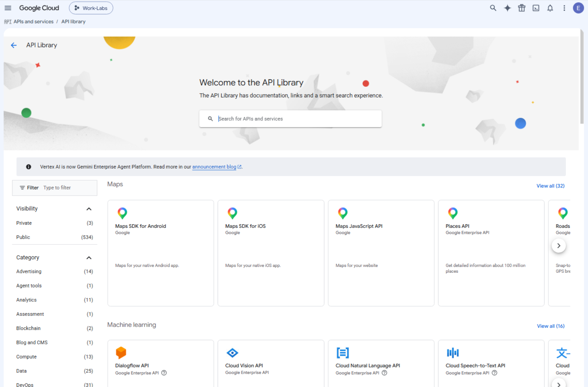Click the Google Cloud logo
588x387 pixels.
(39, 8)
